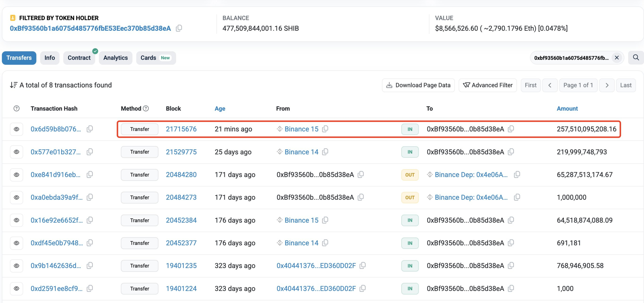644x303 pixels.
Task: Preview transaction 0xe841d916eb with eye button
Action: pyautogui.click(x=16, y=175)
